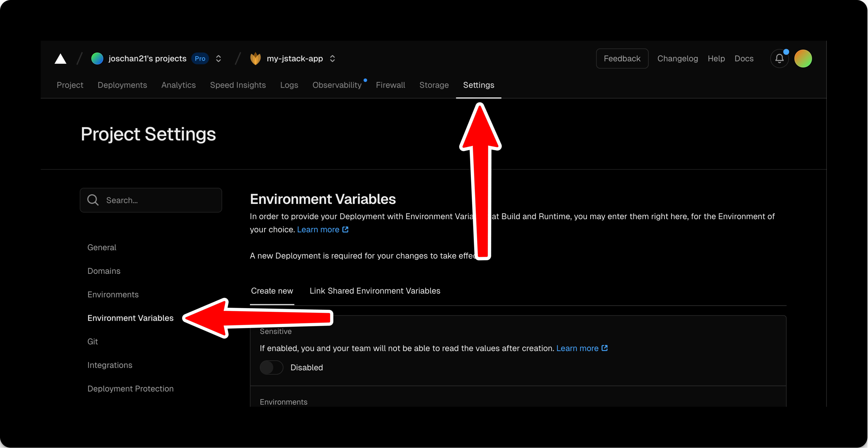
Task: Click external-link icon beside Sensitive Learn more
Action: coord(605,348)
